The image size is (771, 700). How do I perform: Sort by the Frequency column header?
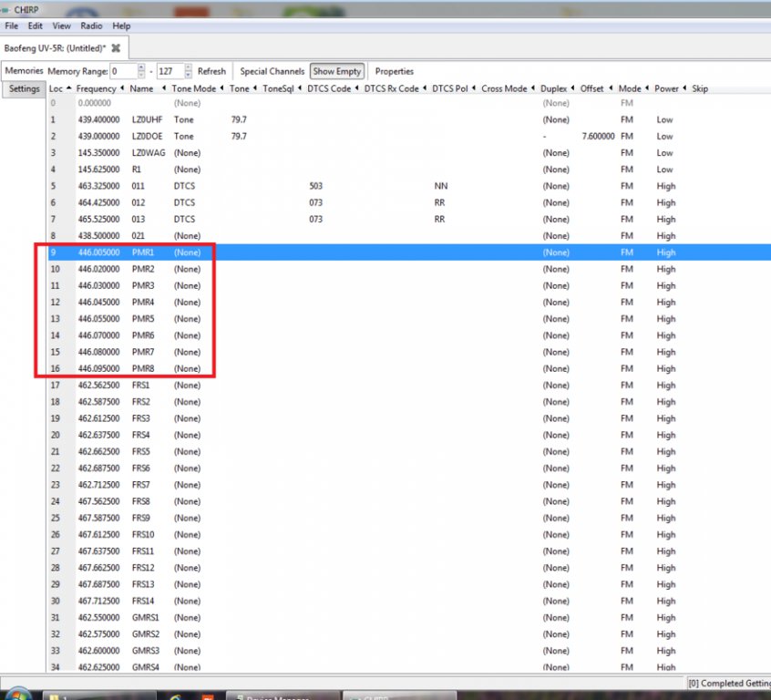point(96,89)
